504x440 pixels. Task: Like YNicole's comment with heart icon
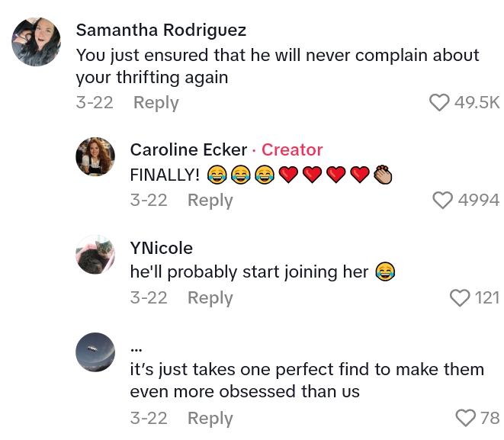(460, 297)
